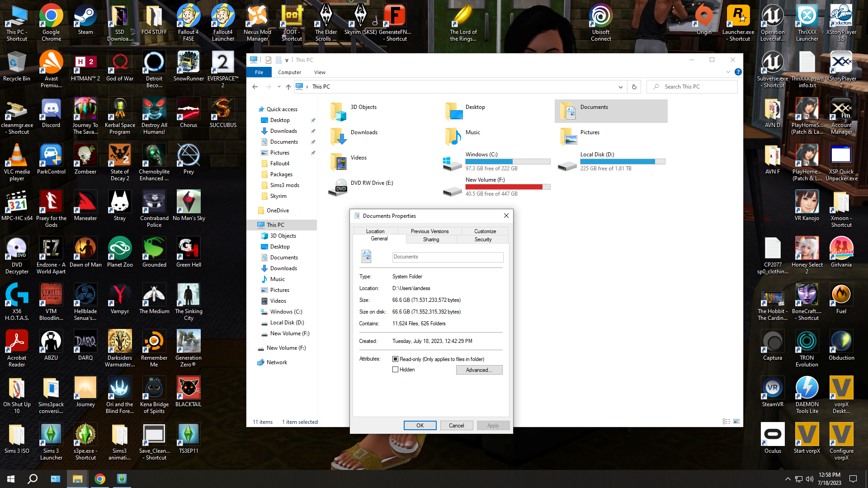Select the SteamVR desktop icon

tap(773, 392)
